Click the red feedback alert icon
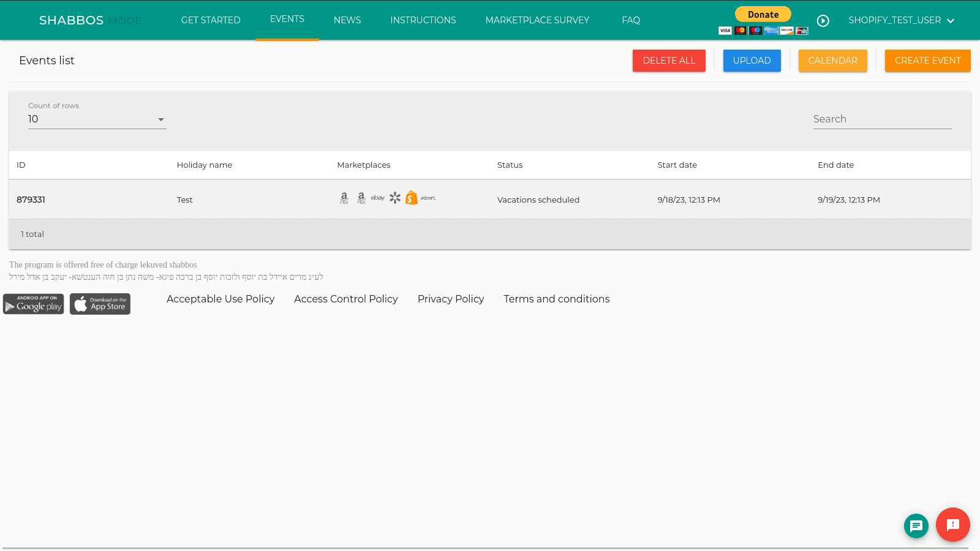This screenshot has height=551, width=980. (952, 525)
